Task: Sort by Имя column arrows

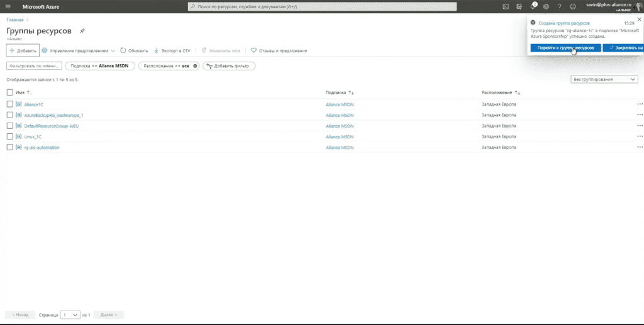Action: click(x=29, y=93)
